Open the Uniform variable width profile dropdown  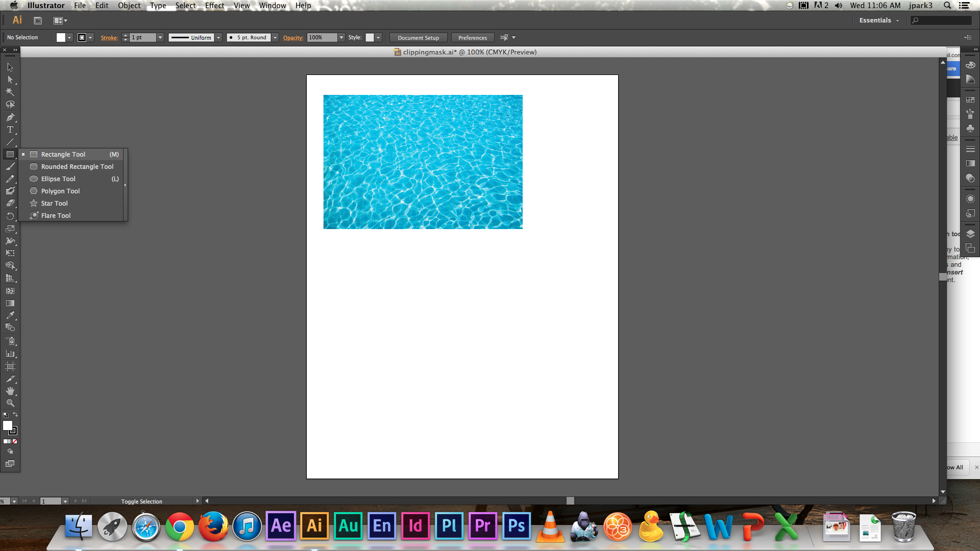tap(218, 38)
